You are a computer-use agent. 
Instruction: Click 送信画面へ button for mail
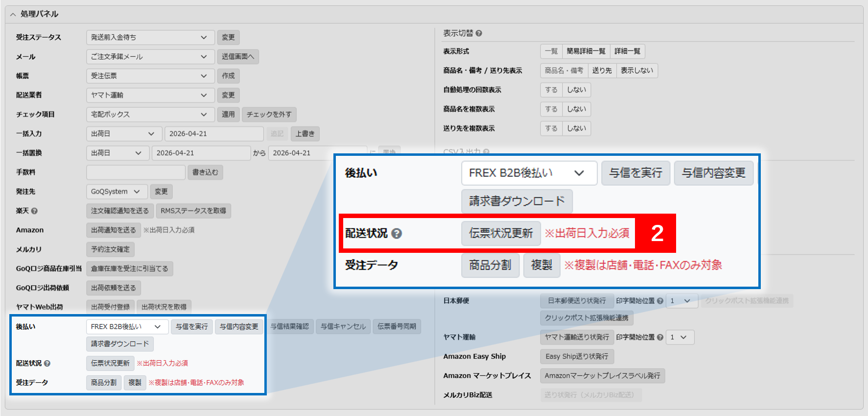pos(238,57)
